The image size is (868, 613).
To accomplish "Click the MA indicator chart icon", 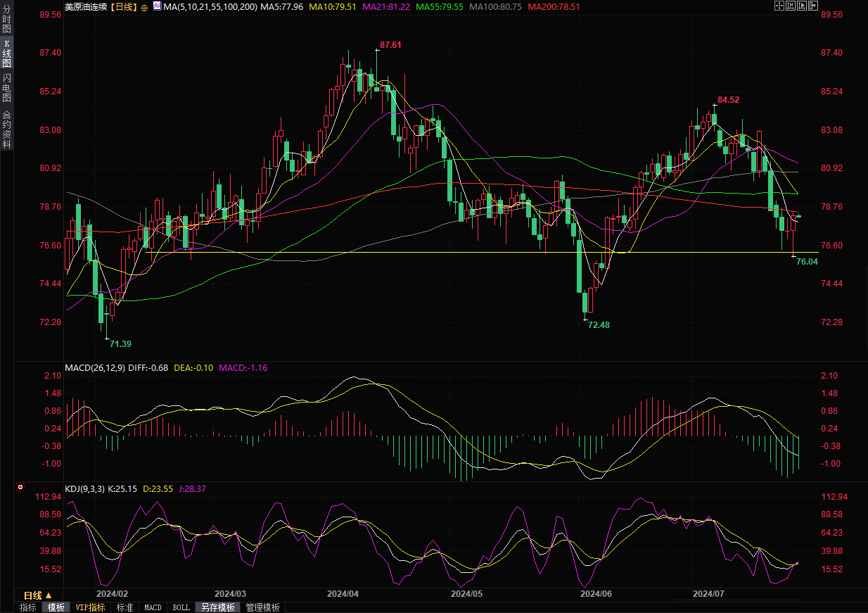I will (155, 6).
